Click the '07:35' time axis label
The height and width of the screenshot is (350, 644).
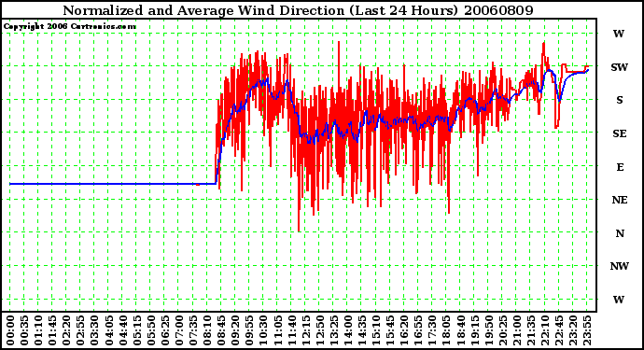point(192,330)
